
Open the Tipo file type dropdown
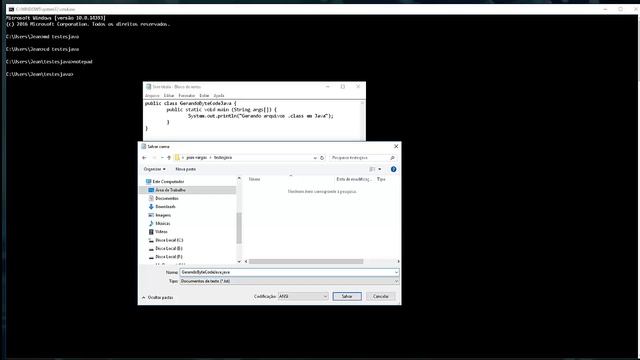click(289, 281)
